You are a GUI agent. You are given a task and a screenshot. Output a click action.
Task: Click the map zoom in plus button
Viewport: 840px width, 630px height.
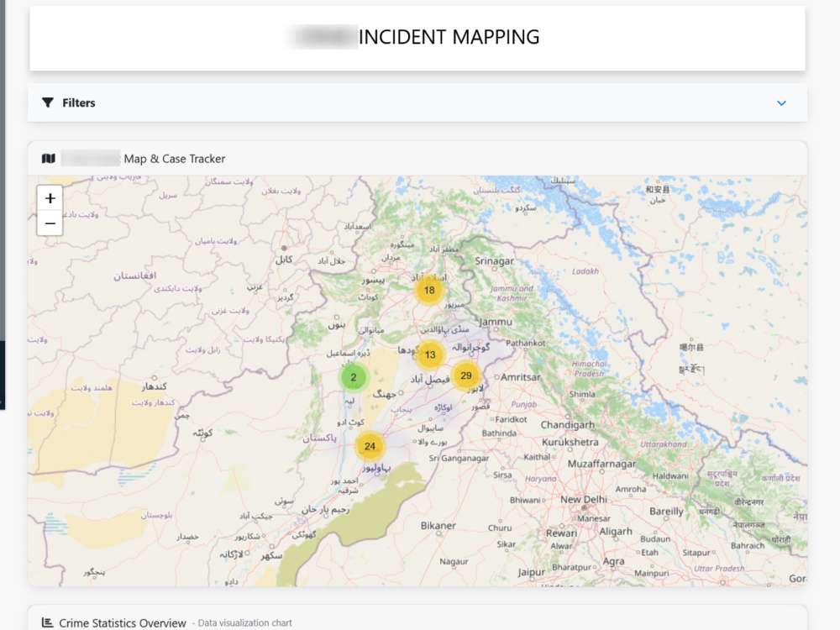50,198
